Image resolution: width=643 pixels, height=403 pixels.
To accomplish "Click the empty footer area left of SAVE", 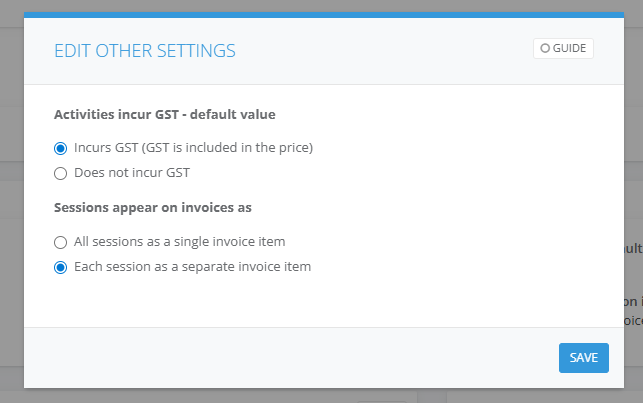I will pos(300,357).
